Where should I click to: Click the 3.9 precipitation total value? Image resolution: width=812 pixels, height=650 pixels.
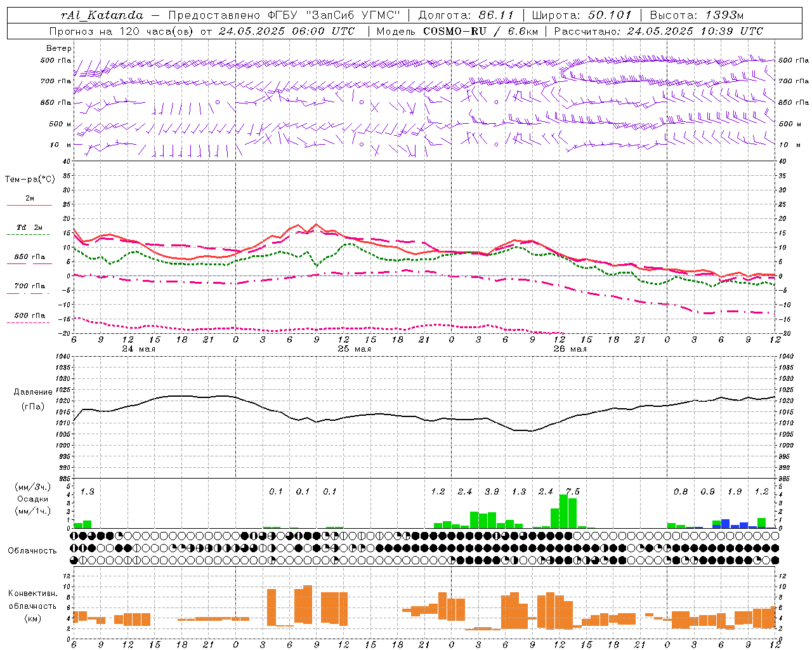point(492,492)
